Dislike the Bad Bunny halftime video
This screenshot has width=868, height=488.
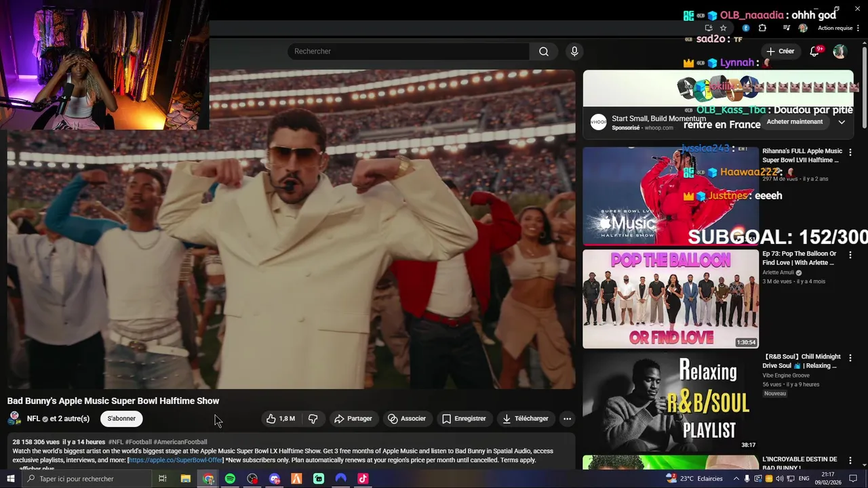[313, 419]
